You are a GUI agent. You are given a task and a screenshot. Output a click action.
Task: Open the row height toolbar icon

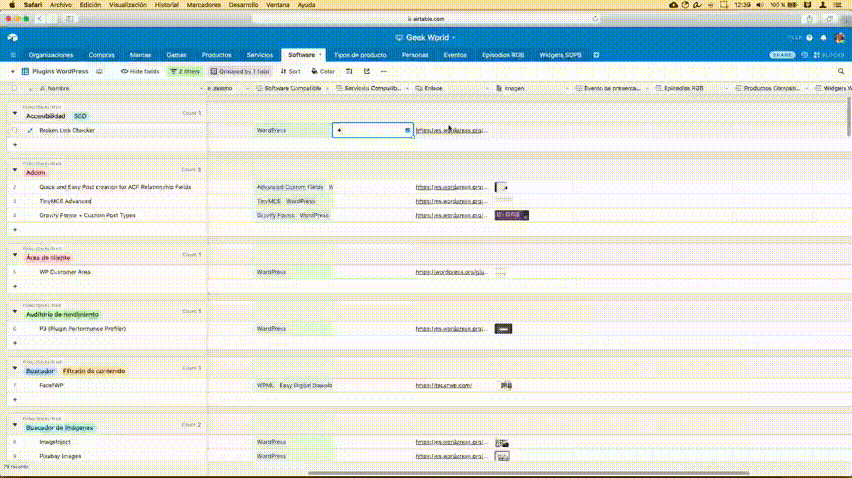tap(349, 71)
